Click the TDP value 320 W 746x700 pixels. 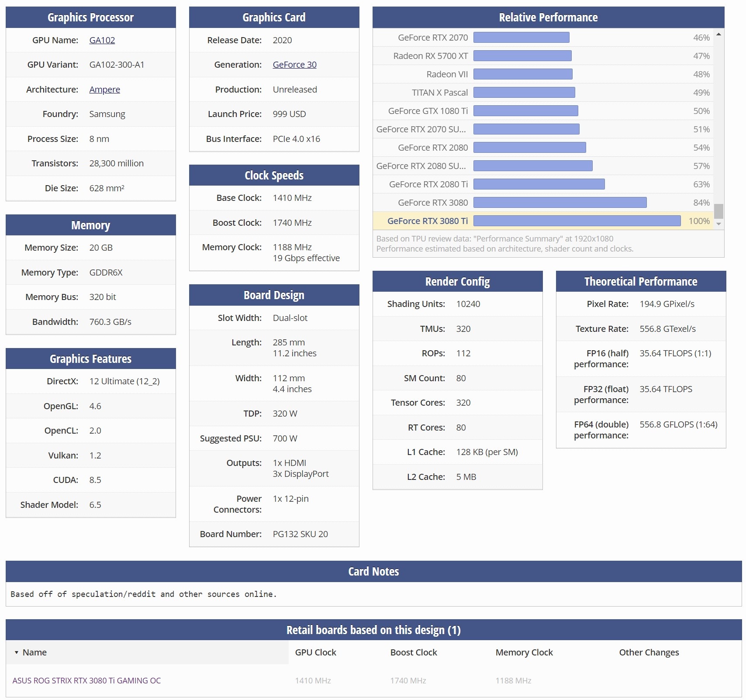(x=285, y=414)
